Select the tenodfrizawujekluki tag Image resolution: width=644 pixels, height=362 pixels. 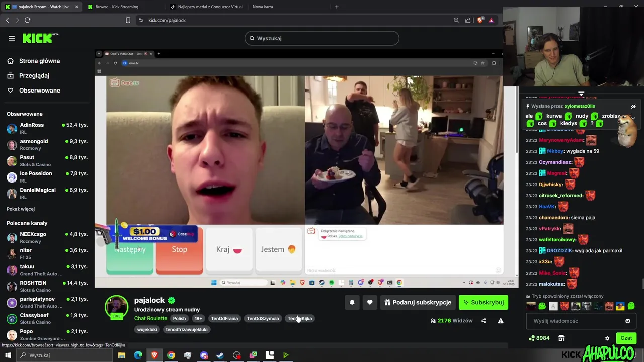pos(187,329)
